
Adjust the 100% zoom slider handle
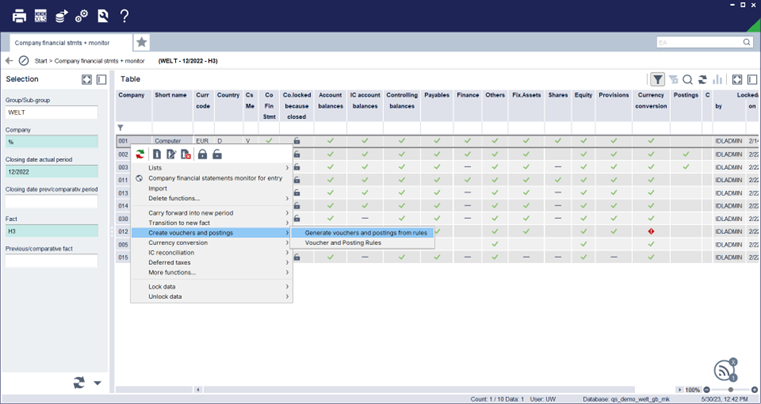coord(730,390)
